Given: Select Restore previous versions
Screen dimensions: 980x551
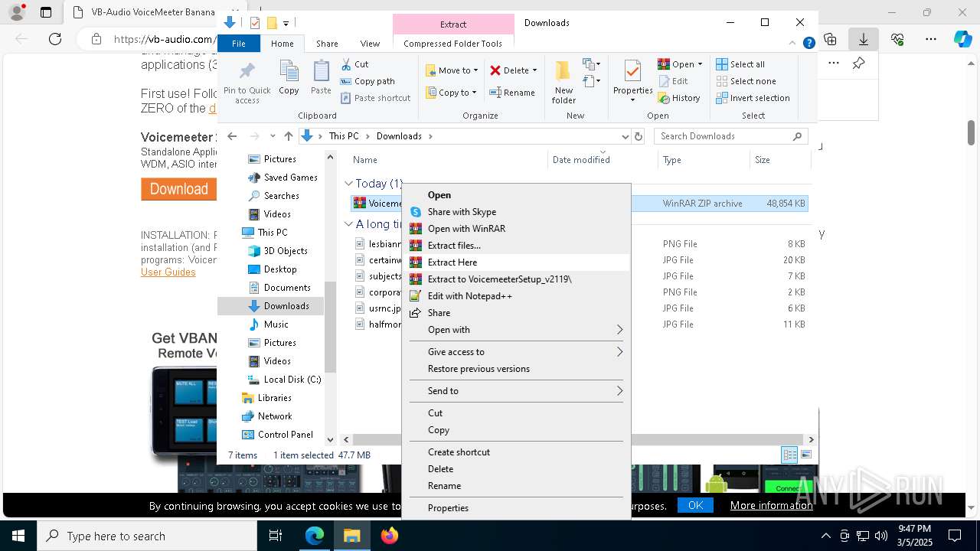Looking at the screenshot, I should click(516, 369).
